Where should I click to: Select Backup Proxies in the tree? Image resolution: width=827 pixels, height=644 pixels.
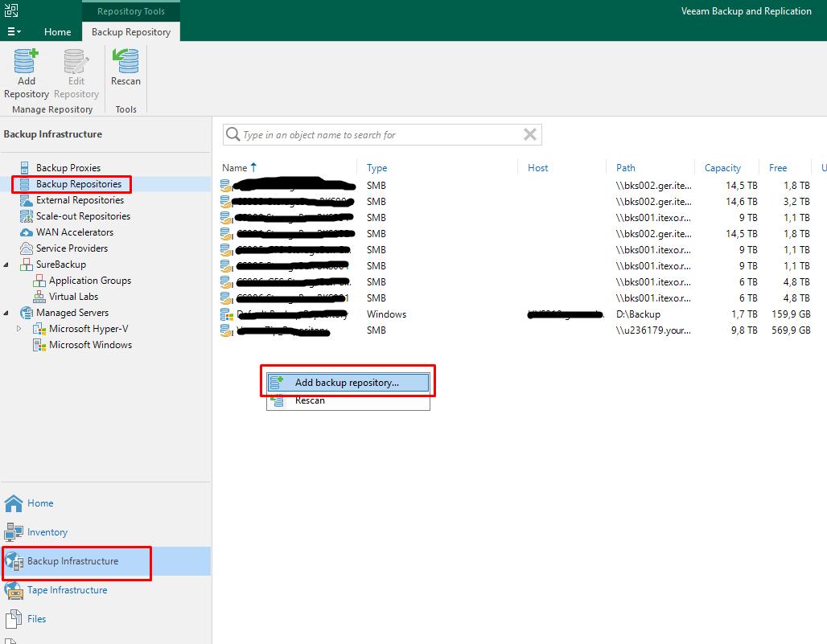[x=68, y=167]
